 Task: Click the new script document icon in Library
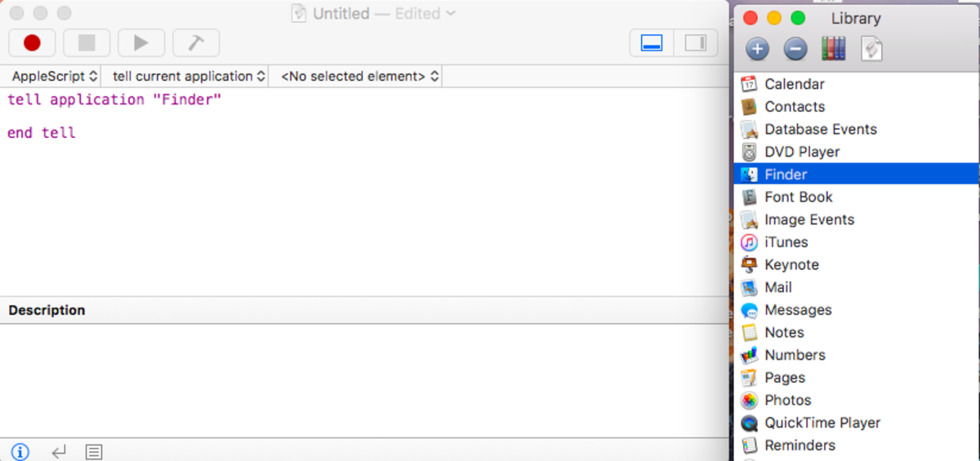coord(871,49)
